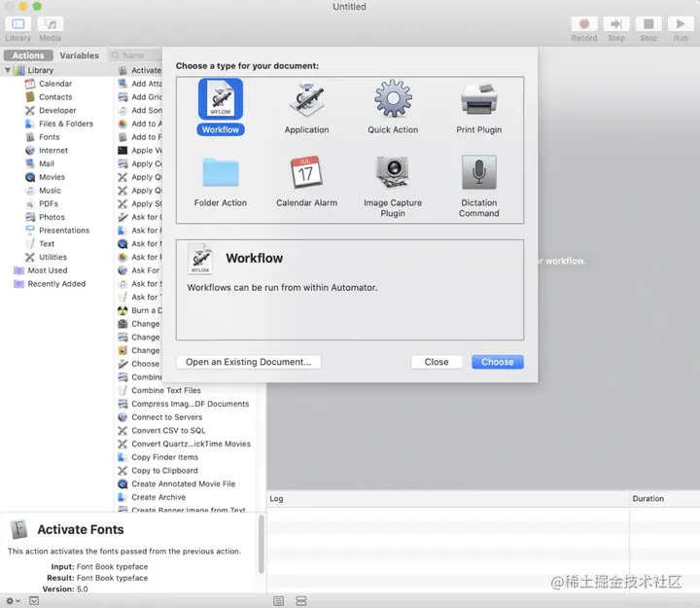Viewport: 700px width, 608px height.
Task: Click the Log column header
Action: (448, 498)
